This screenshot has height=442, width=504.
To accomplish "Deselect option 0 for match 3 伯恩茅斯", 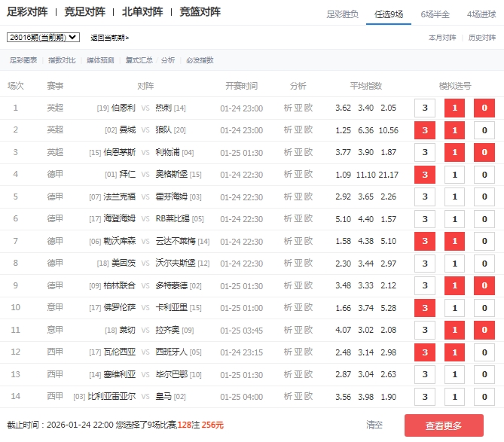I will pyautogui.click(x=484, y=152).
